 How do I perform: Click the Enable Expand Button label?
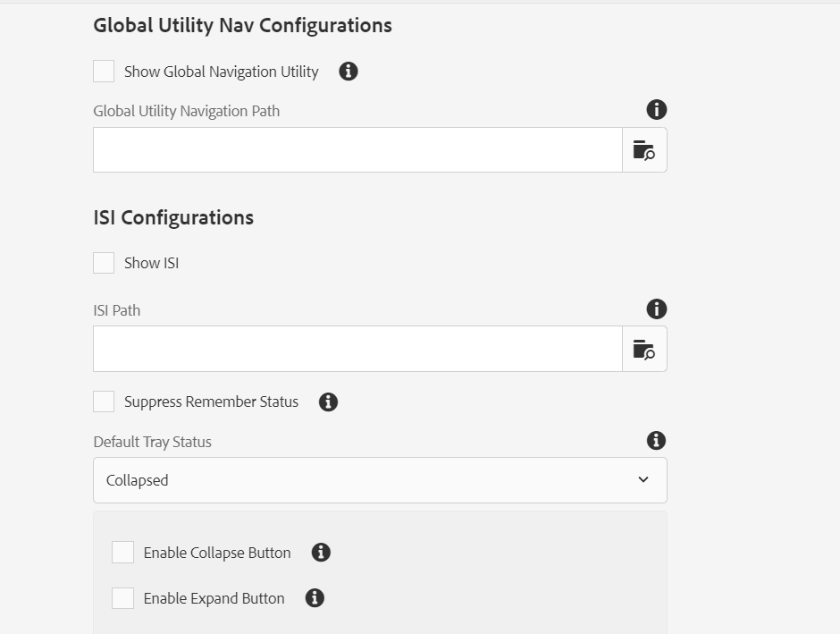coord(214,598)
